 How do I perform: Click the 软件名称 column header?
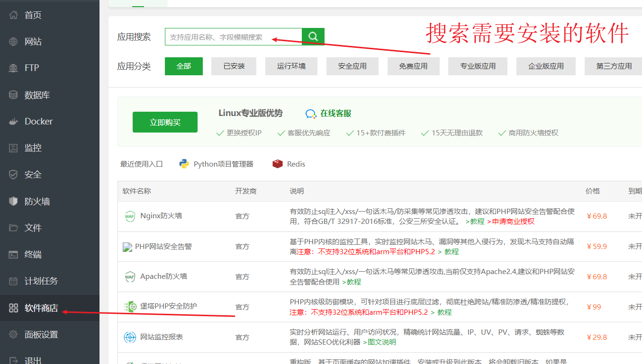137,191
